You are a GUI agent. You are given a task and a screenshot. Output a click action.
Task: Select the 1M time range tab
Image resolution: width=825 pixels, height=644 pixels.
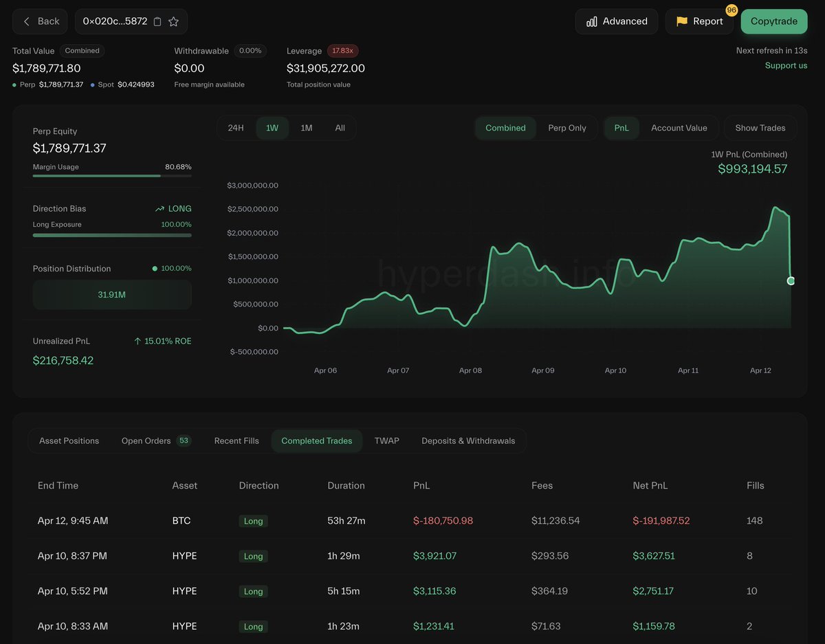pos(305,128)
